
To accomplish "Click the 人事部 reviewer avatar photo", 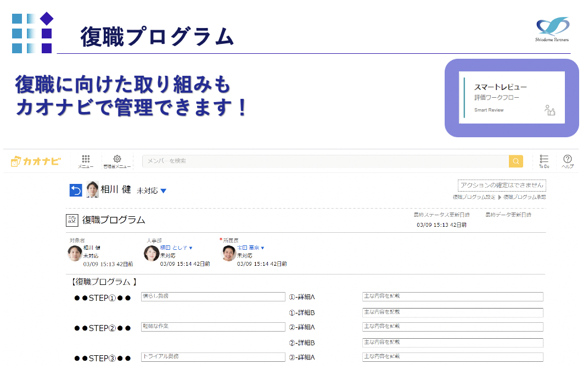I will click(x=152, y=253).
